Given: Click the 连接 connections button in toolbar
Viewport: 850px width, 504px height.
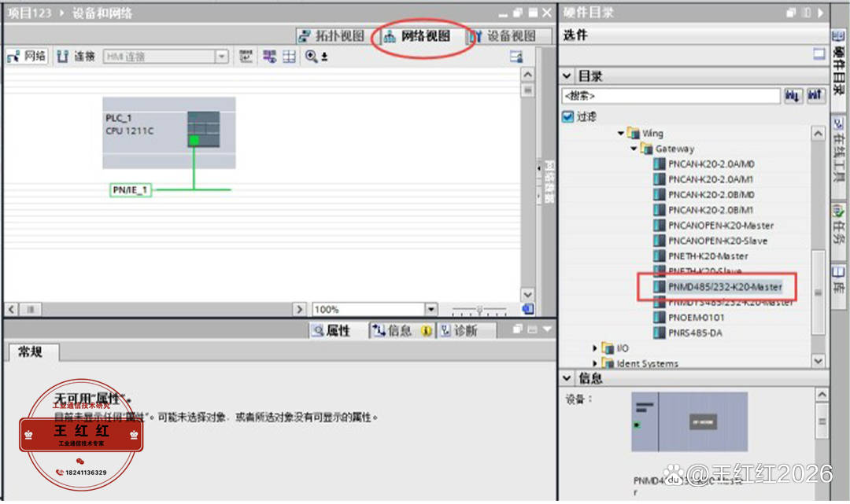Looking at the screenshot, I should point(76,57).
